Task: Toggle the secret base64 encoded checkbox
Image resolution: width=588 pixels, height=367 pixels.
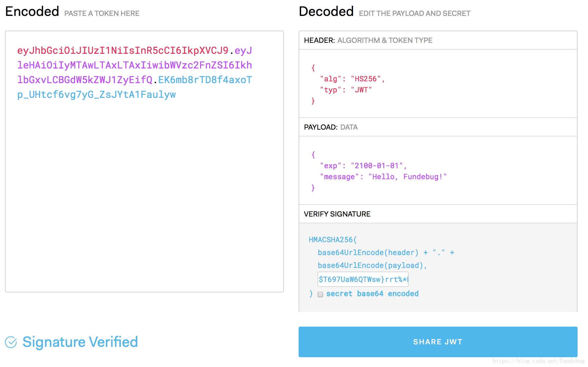Action: click(320, 295)
